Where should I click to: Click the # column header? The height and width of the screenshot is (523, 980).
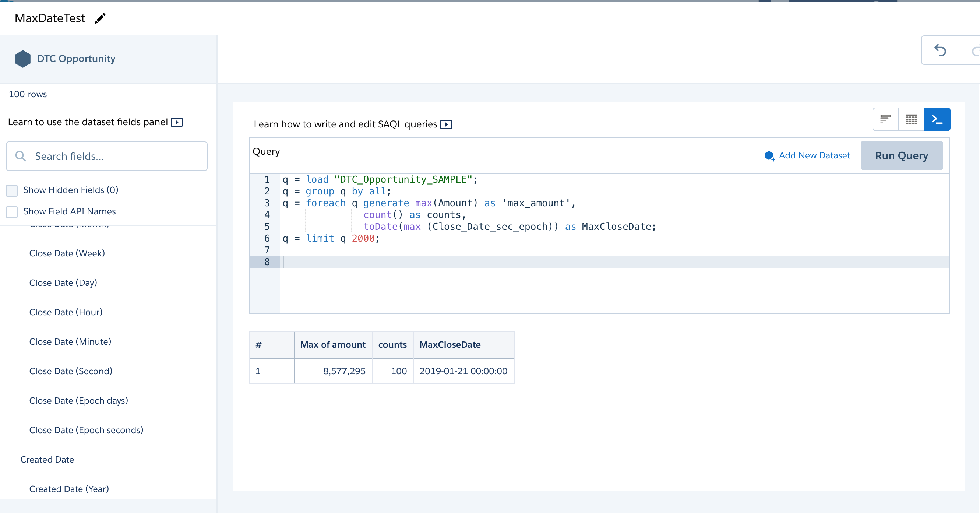272,344
